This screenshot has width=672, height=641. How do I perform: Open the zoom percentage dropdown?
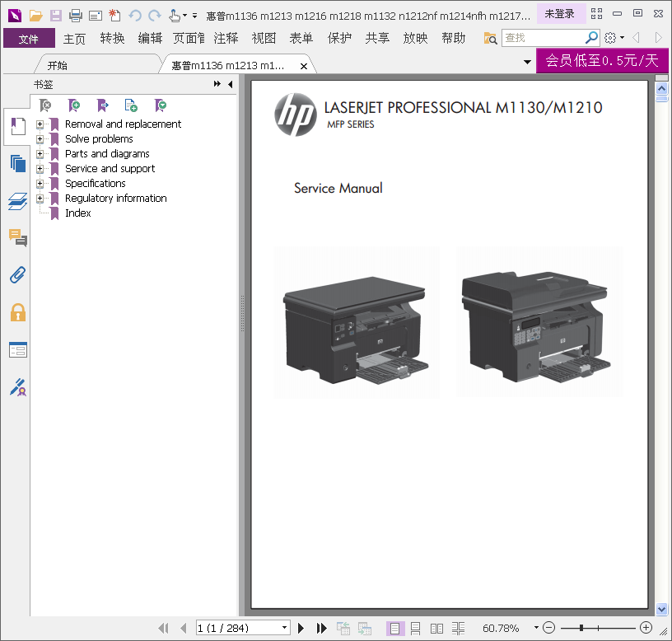536,628
